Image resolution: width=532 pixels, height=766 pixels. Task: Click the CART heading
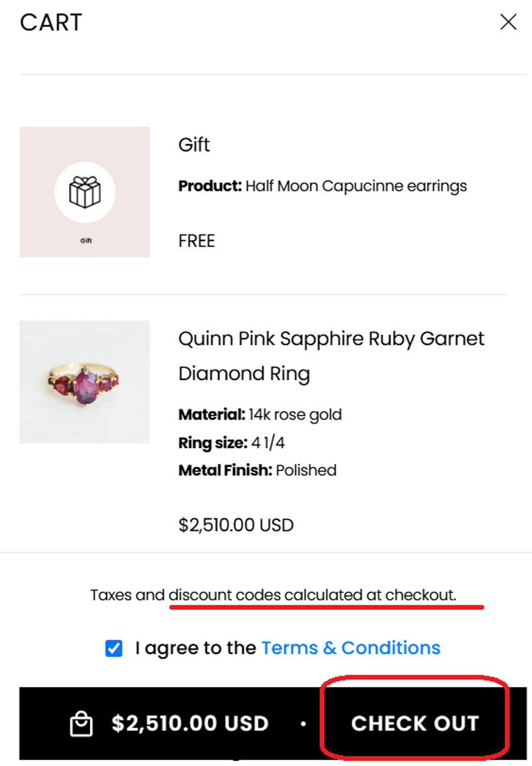tap(51, 23)
